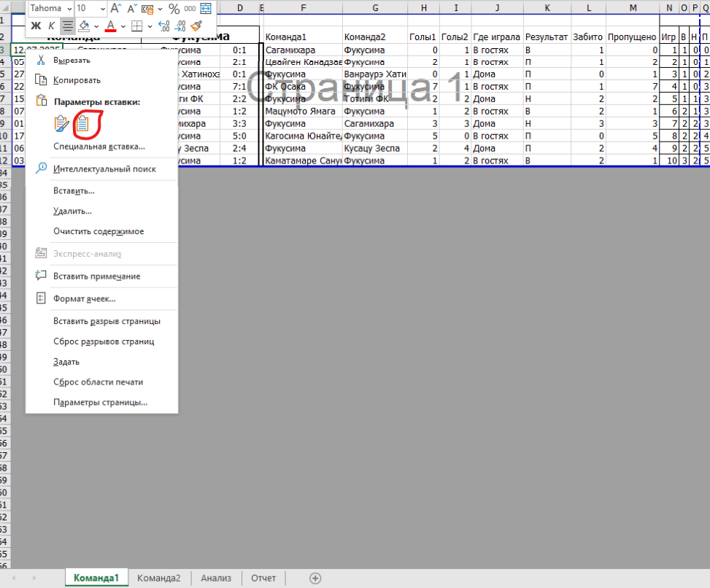Select column K header

coord(547,8)
